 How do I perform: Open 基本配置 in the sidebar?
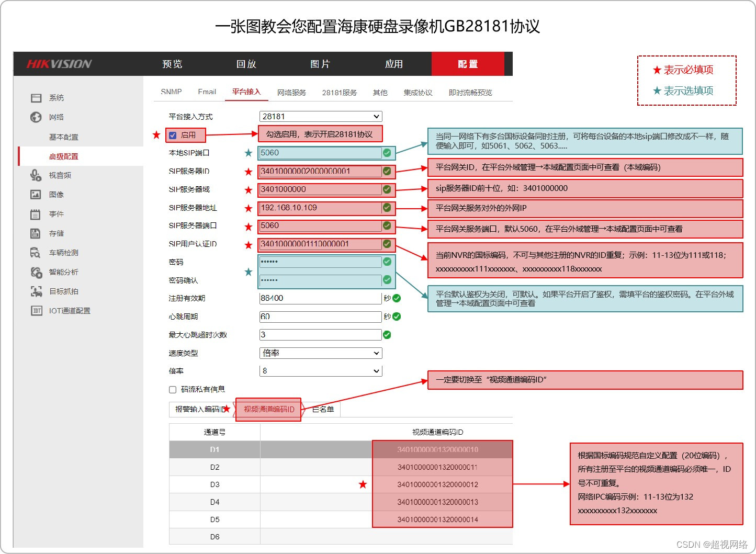64,137
